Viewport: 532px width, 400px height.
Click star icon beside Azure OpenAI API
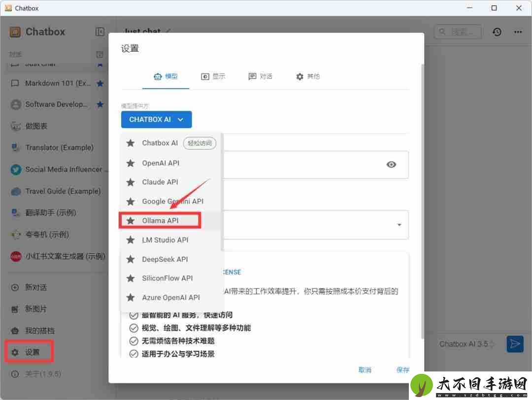pyautogui.click(x=130, y=298)
